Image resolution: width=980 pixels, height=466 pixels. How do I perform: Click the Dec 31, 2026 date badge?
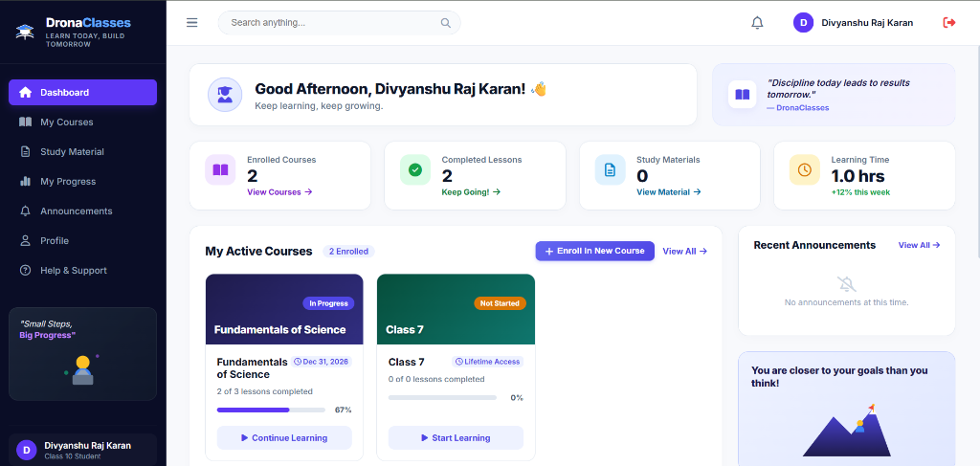point(322,362)
